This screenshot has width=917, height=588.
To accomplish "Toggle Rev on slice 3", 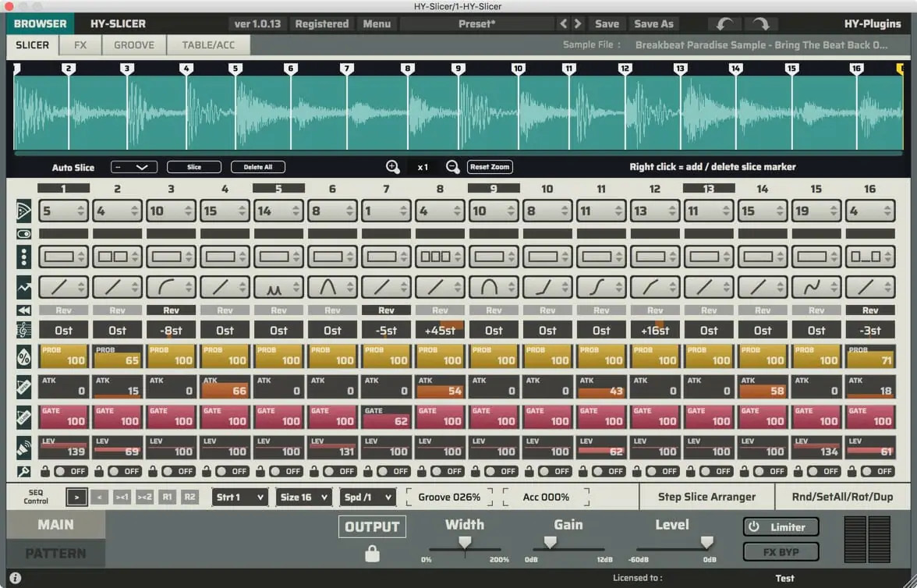I will [x=171, y=309].
